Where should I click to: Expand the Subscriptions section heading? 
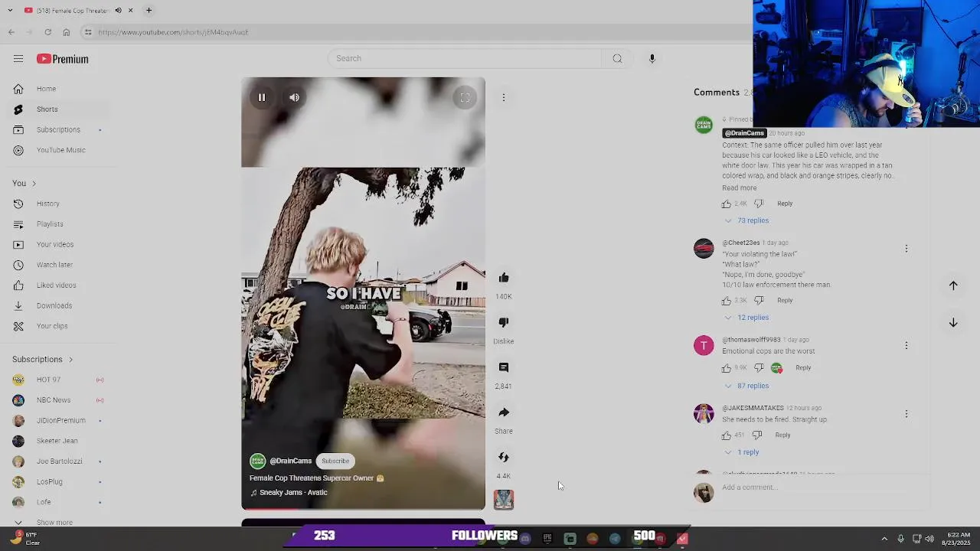(x=43, y=360)
